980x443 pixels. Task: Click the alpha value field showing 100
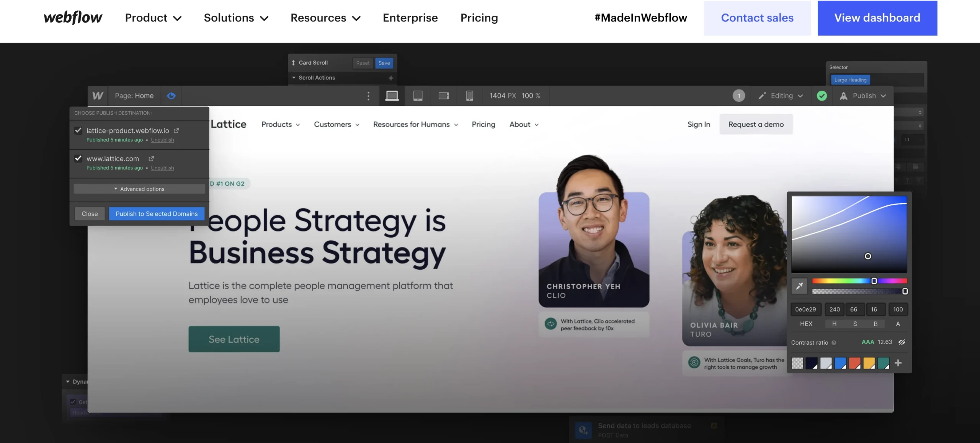tap(898, 309)
